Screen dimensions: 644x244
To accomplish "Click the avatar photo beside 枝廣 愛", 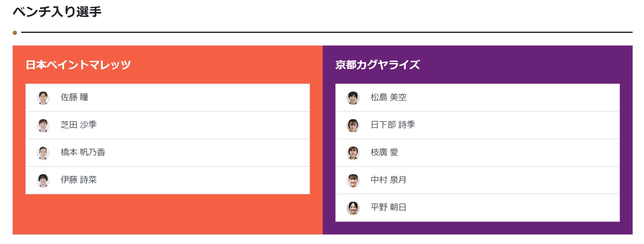I will 353,153.
